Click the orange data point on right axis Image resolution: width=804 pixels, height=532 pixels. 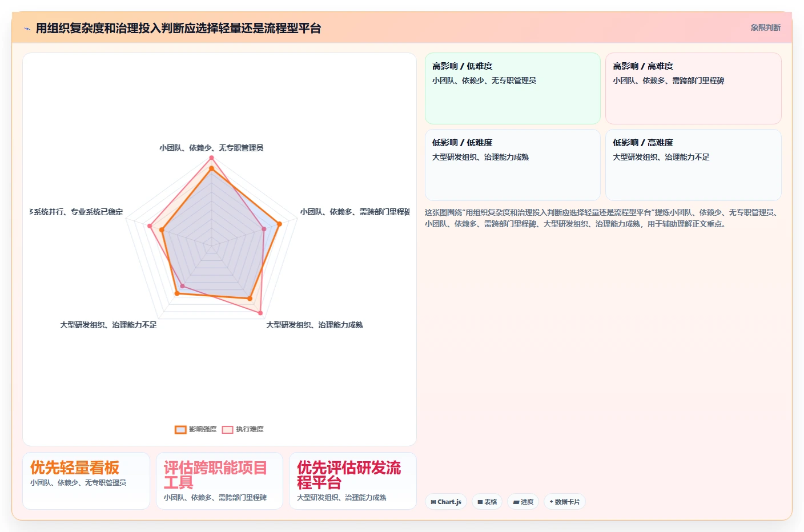pyautogui.click(x=279, y=224)
